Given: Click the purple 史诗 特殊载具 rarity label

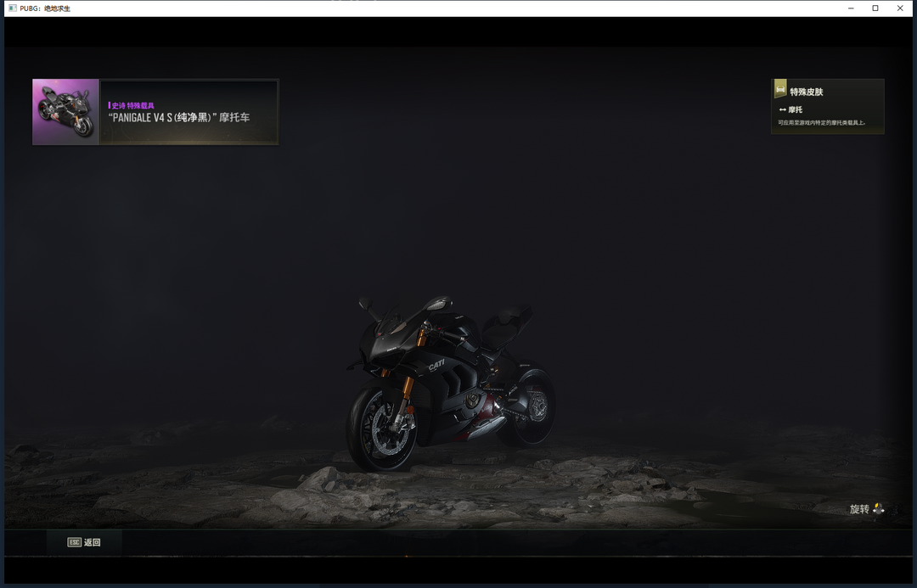Looking at the screenshot, I should pyautogui.click(x=132, y=105).
